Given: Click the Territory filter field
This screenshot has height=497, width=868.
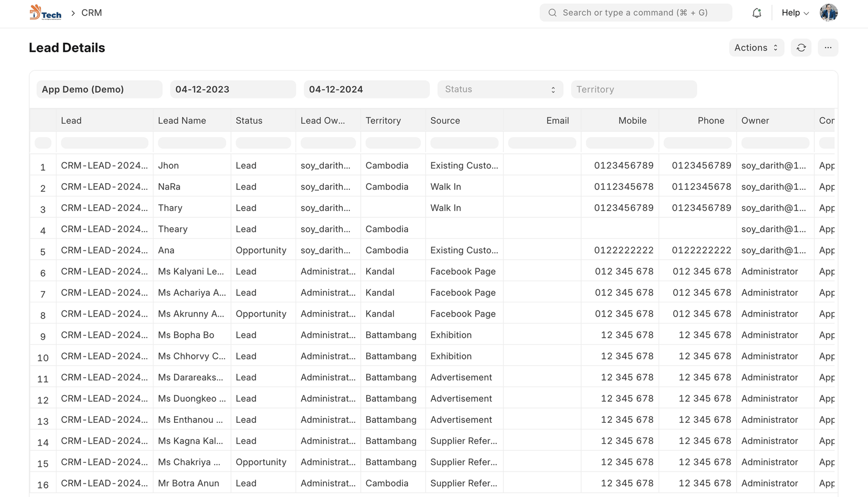Looking at the screenshot, I should (x=633, y=89).
